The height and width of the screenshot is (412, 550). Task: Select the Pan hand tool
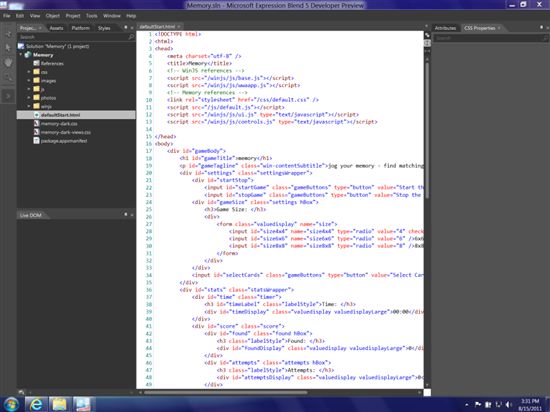(x=8, y=62)
